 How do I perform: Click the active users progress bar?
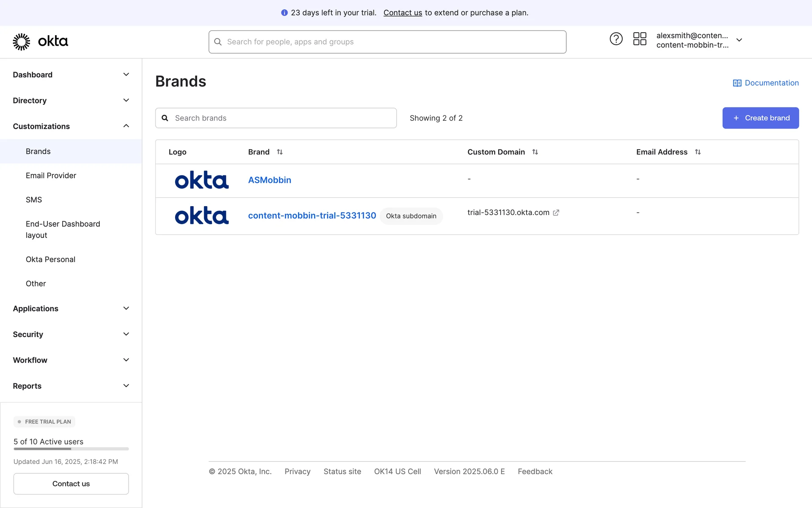pyautogui.click(x=71, y=449)
